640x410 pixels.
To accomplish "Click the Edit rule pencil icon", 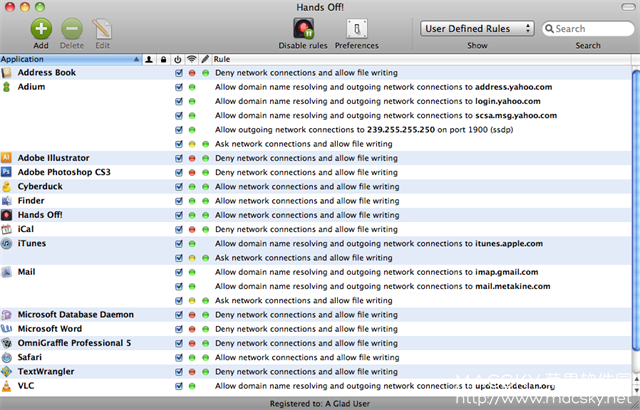I will click(102, 29).
